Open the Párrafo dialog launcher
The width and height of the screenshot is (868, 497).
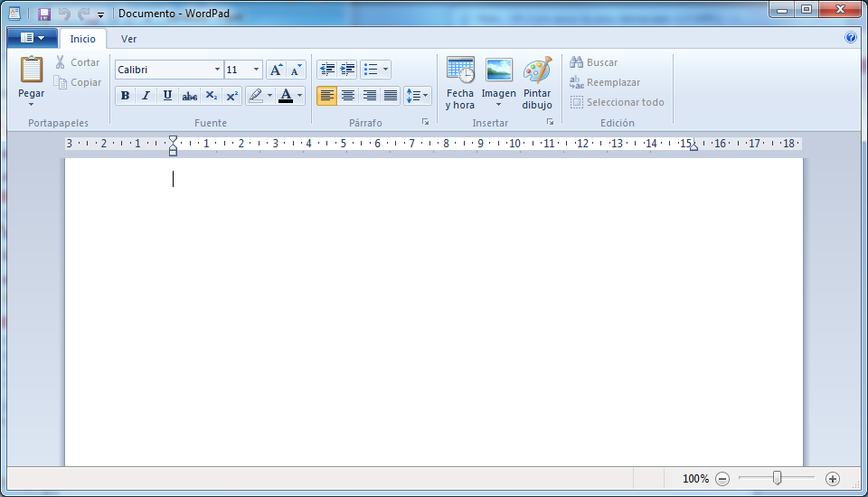425,122
